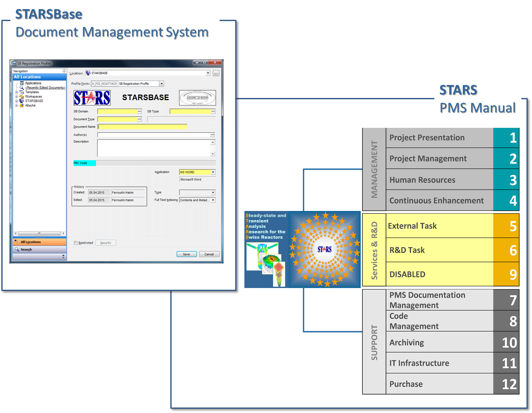This screenshot has height=413, width=532.
Task: Open Project Management section 2
Action: (453, 159)
